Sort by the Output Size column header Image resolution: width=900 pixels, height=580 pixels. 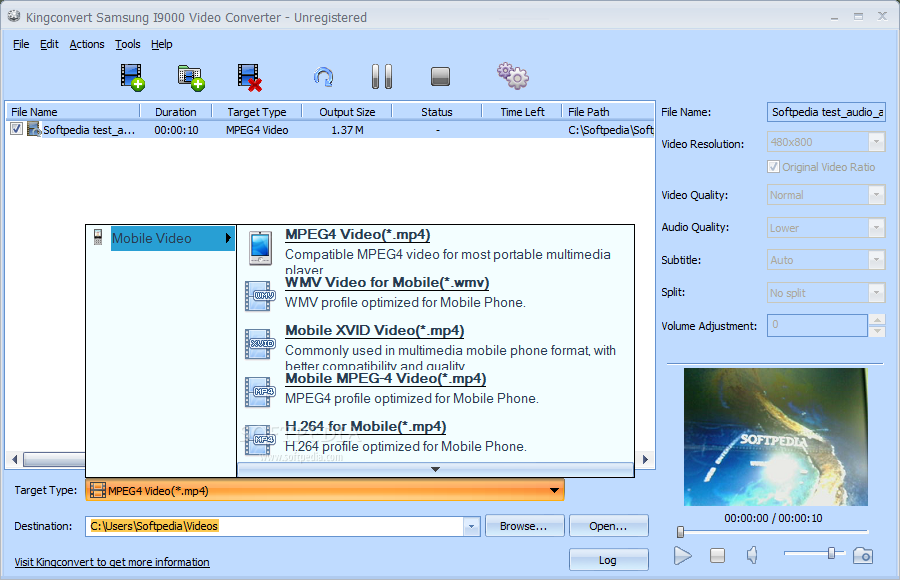[347, 112]
